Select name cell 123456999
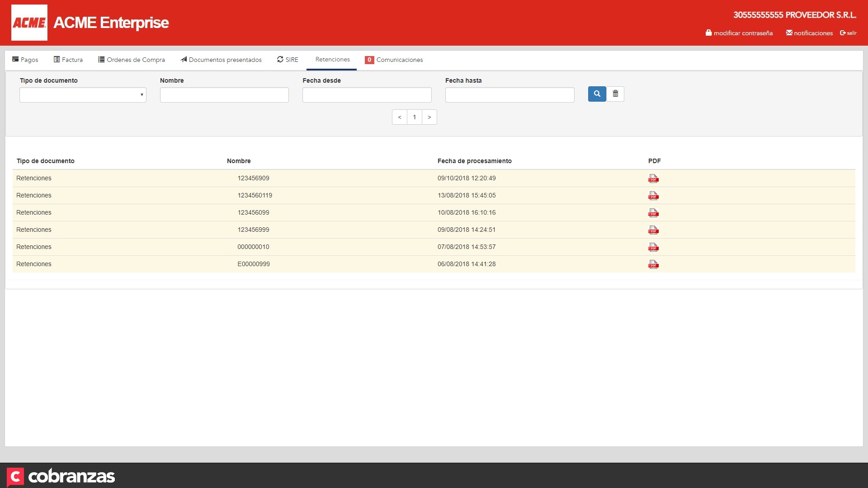 (x=254, y=230)
